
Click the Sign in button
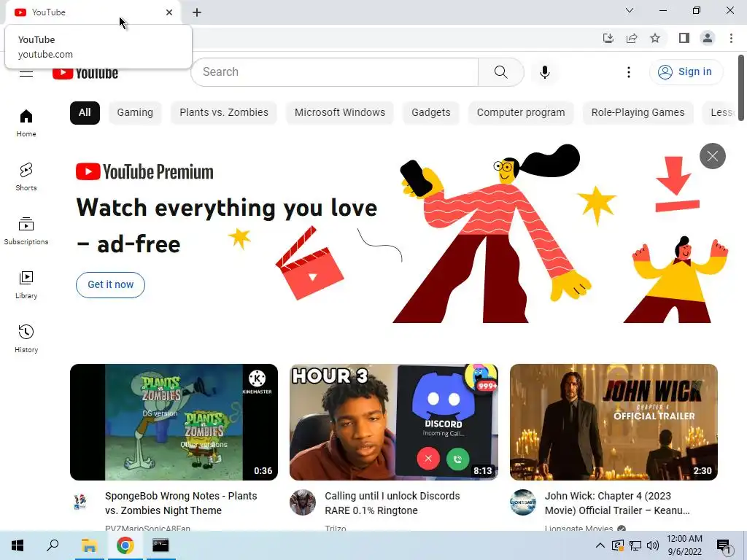pyautogui.click(x=686, y=72)
